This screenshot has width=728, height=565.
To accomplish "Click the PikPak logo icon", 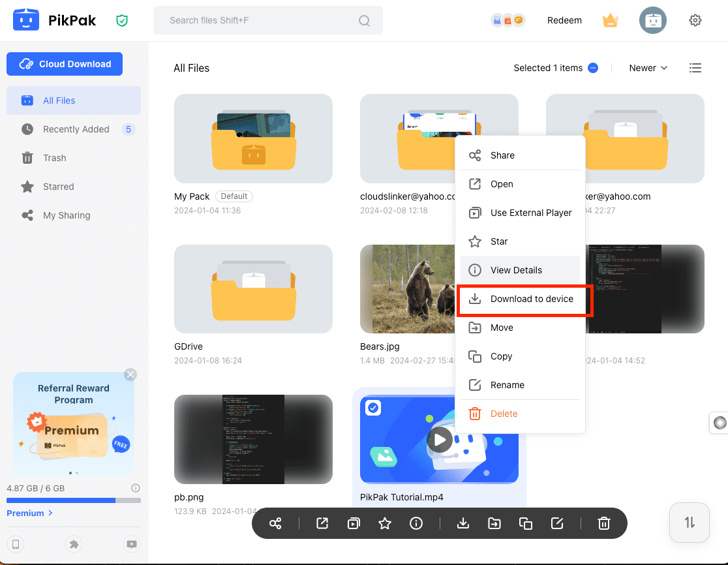I will pyautogui.click(x=26, y=20).
